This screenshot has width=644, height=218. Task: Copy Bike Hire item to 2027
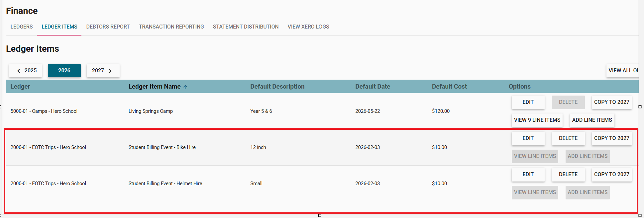point(611,138)
